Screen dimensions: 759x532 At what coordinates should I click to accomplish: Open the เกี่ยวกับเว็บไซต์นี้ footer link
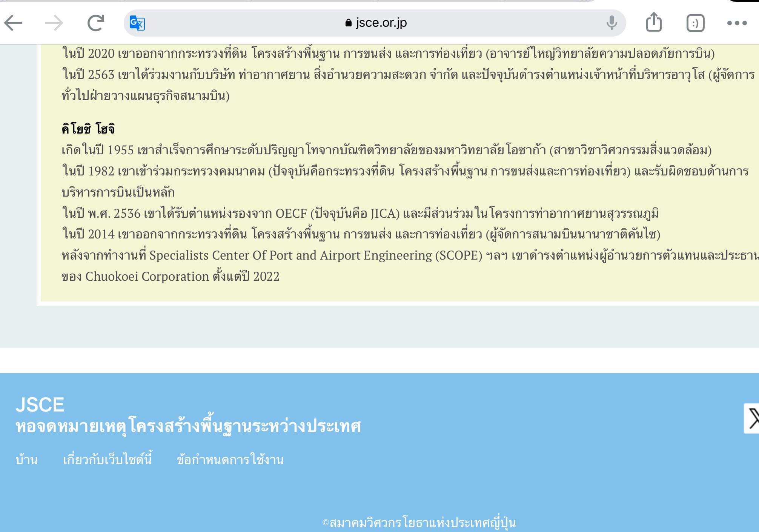point(107,460)
